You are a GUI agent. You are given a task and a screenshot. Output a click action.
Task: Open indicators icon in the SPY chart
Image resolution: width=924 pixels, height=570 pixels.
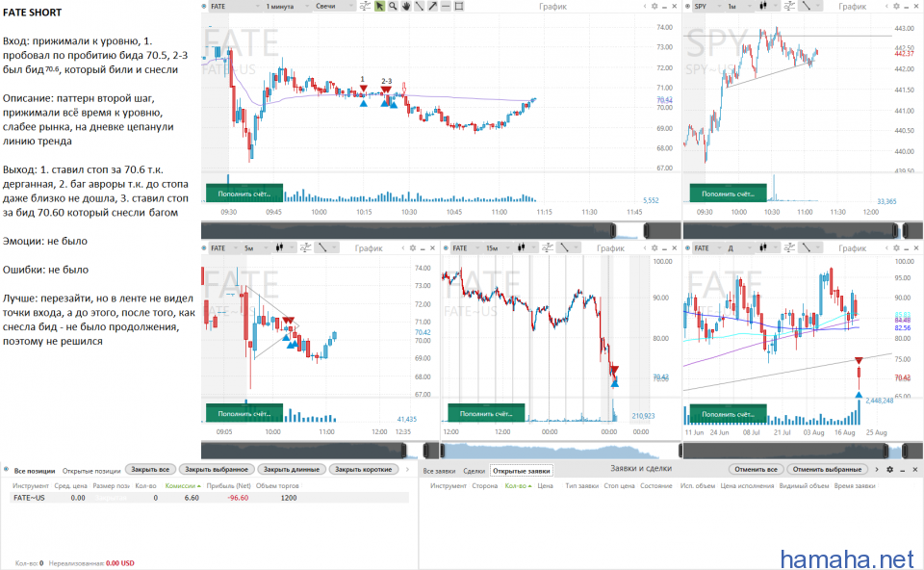(x=789, y=6)
